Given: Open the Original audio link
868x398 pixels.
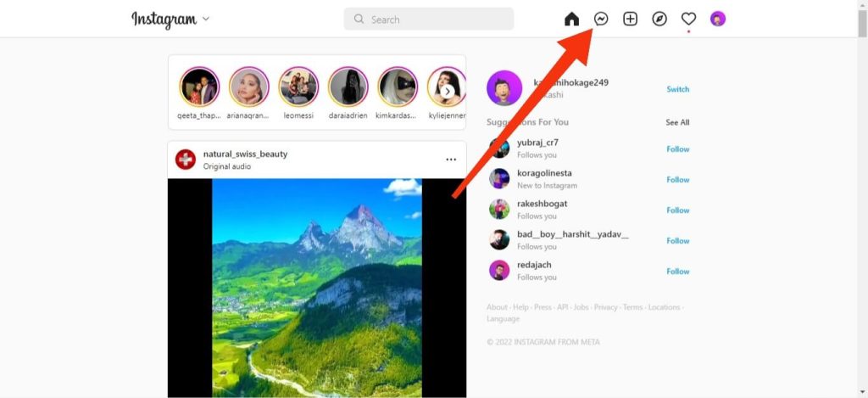Looking at the screenshot, I should click(x=227, y=166).
